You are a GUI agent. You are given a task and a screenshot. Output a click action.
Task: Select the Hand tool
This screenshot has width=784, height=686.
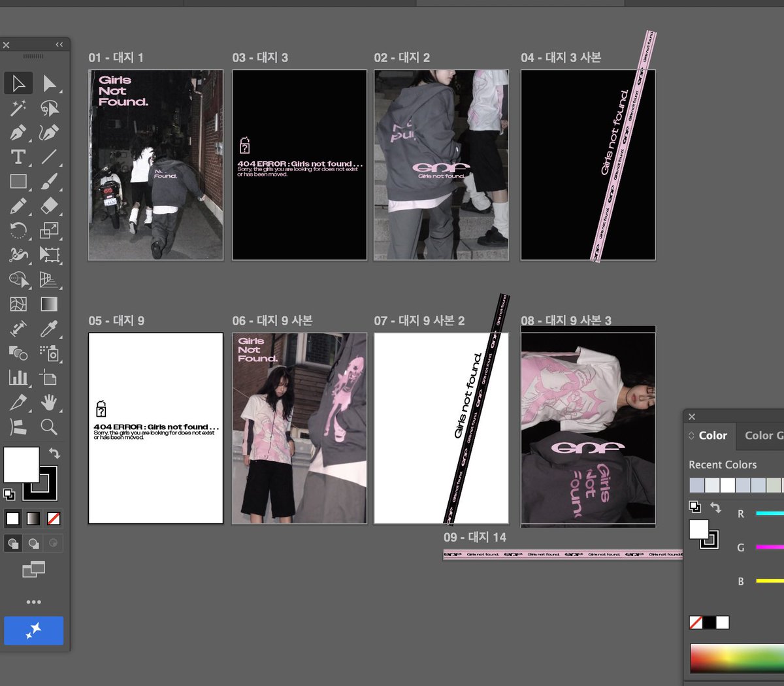[49, 402]
